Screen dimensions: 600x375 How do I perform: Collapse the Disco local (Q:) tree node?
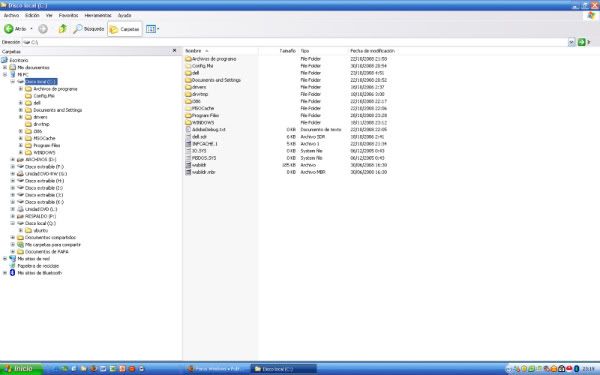pyautogui.click(x=13, y=223)
